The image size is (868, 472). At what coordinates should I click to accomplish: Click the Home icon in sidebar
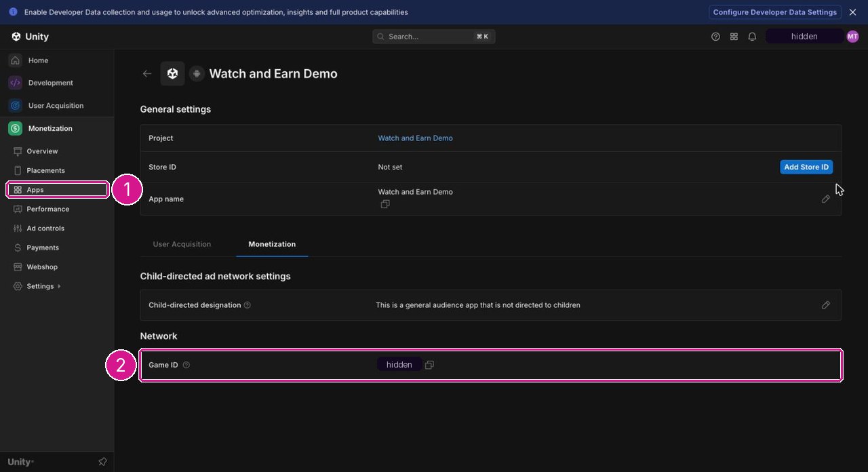pyautogui.click(x=16, y=60)
